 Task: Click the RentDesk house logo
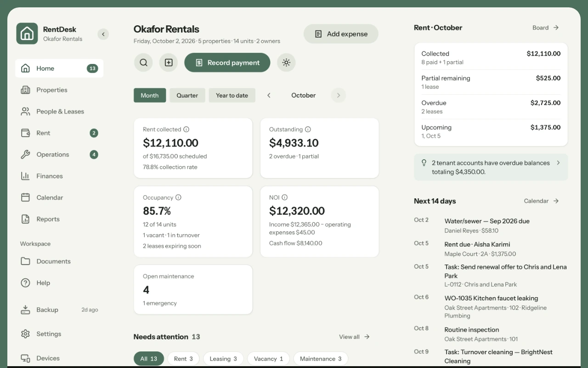coord(27,34)
